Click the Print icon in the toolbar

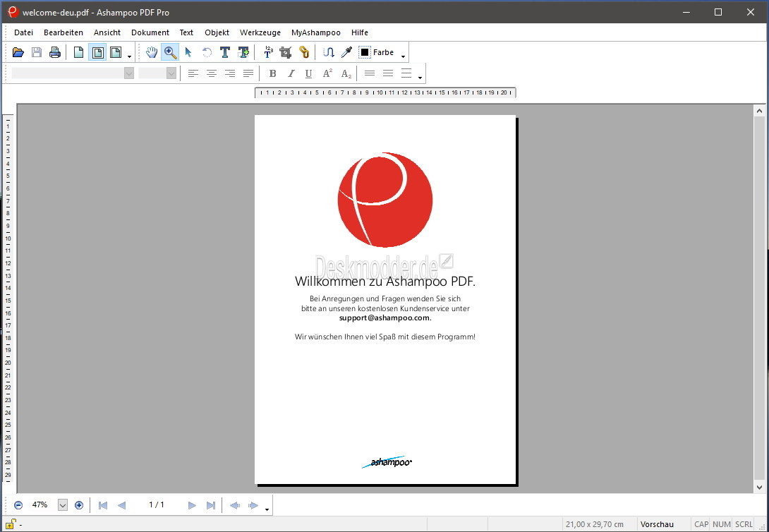click(55, 52)
